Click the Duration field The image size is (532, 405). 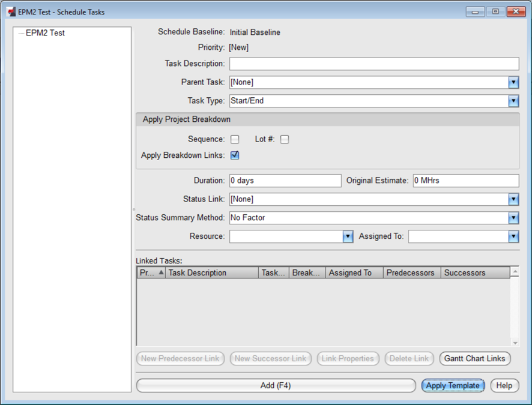pos(285,181)
